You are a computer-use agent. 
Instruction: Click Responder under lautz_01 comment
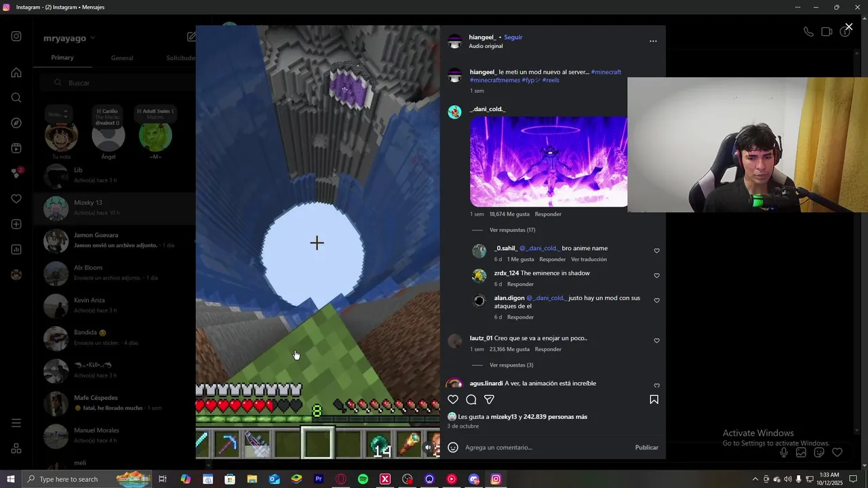click(x=548, y=349)
